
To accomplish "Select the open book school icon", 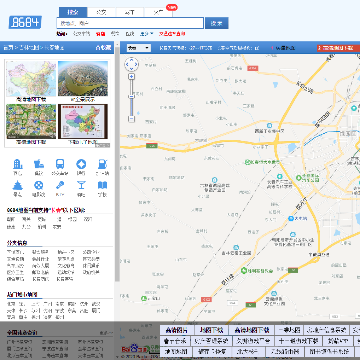I will tap(102, 185).
